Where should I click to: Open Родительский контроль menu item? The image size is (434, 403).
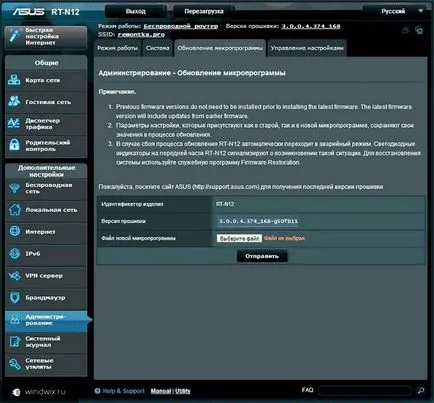click(x=46, y=146)
